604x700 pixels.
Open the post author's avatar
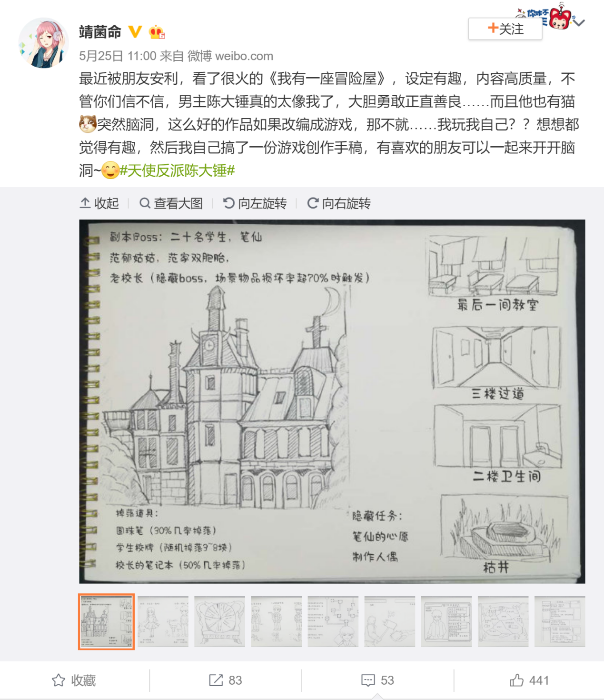(43, 43)
